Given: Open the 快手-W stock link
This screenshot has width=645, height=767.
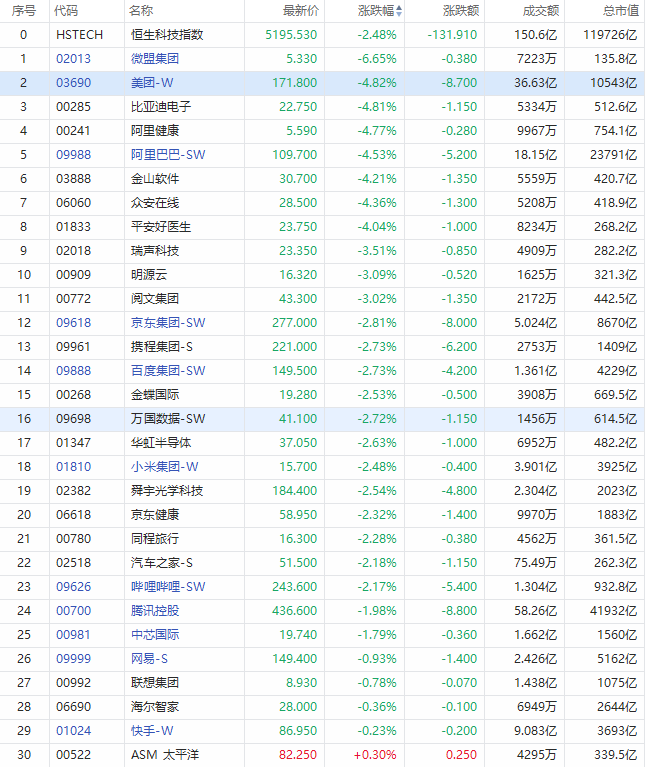Looking at the screenshot, I should pyautogui.click(x=152, y=730).
